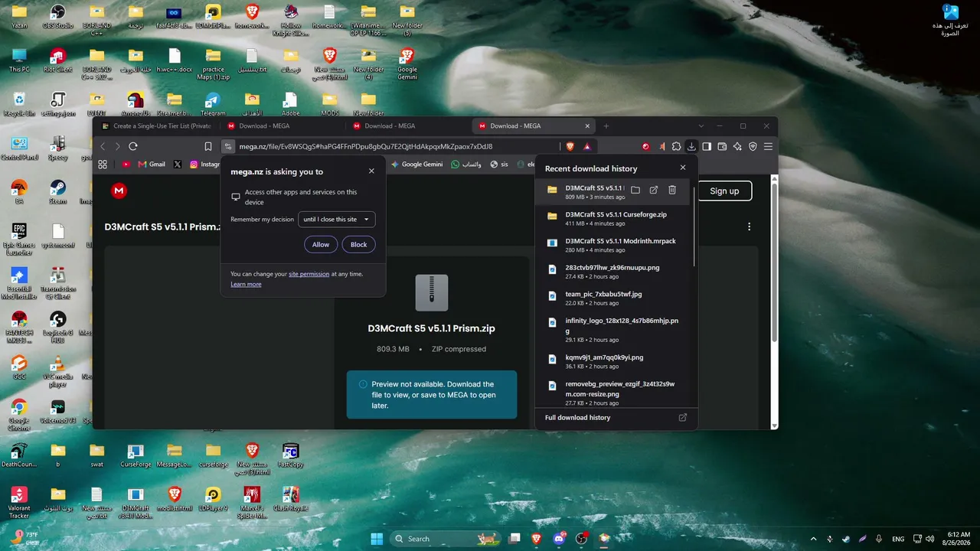980x551 pixels.
Task: Click the download history panel scrollbar
Action: 694,226
